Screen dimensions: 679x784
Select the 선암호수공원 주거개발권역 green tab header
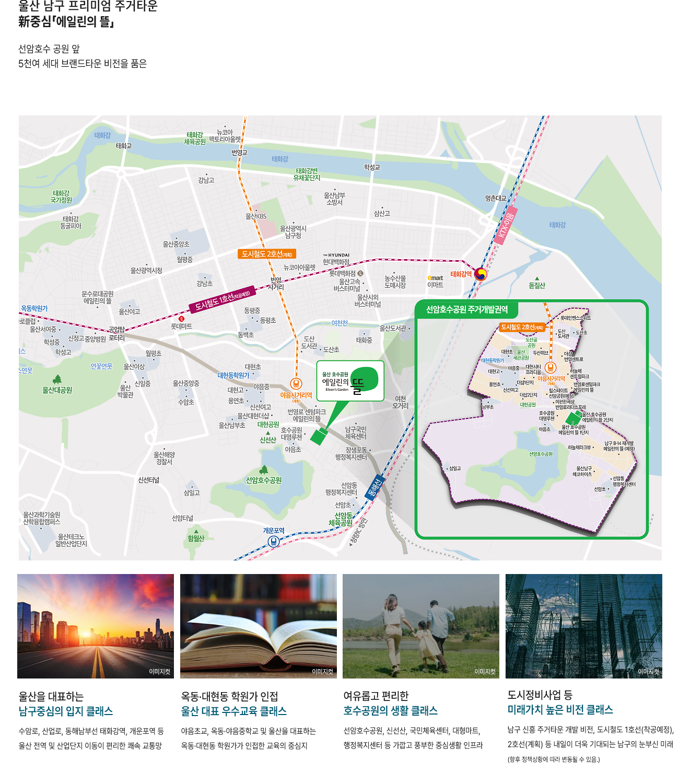466,309
